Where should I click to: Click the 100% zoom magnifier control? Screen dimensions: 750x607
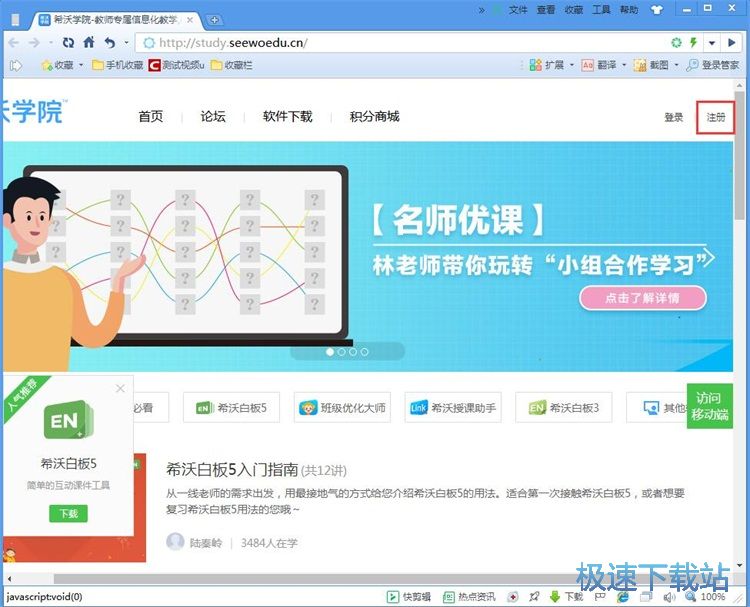[705, 596]
